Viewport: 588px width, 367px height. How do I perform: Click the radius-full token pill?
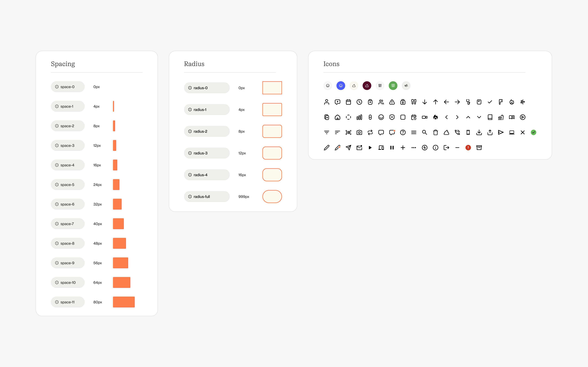(x=206, y=197)
